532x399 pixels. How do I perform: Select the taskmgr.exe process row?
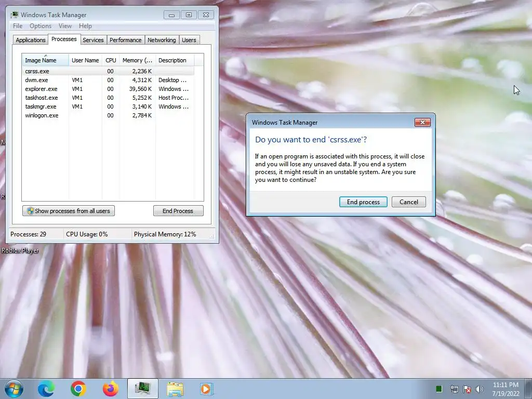(108, 107)
